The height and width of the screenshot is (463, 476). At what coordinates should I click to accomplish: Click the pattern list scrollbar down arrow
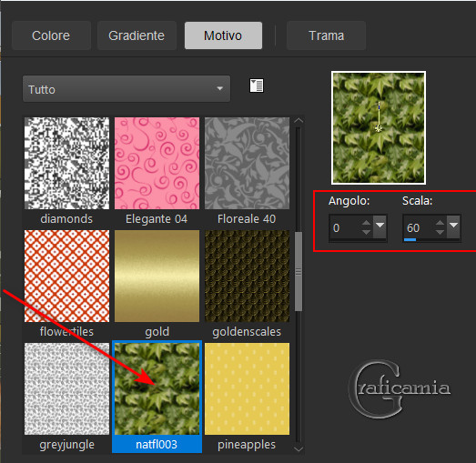coord(299,449)
